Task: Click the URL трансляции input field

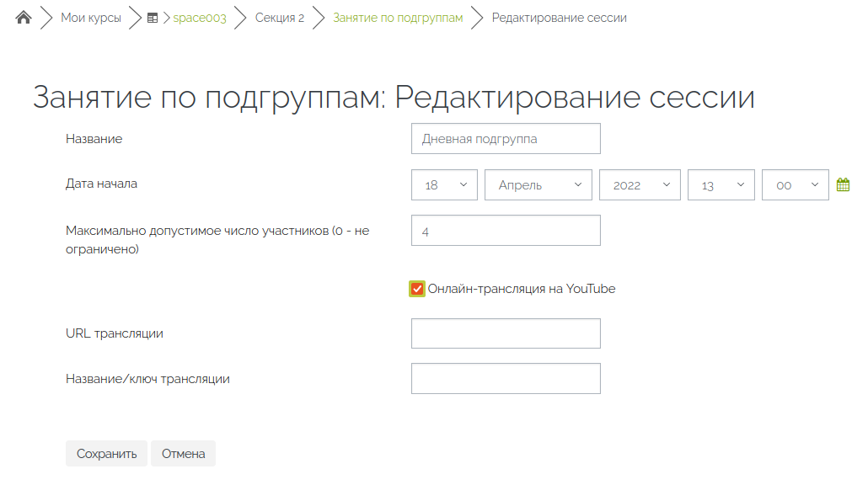Action: click(x=506, y=333)
